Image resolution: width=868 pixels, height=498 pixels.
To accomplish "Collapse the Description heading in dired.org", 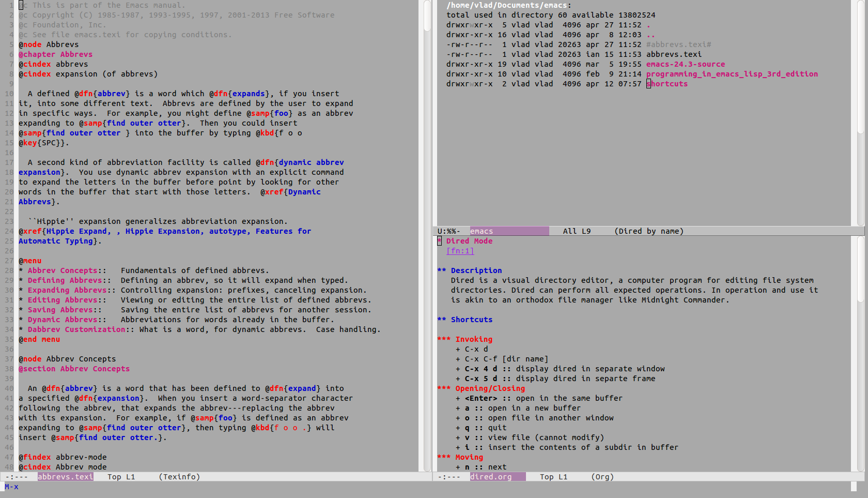I will click(x=469, y=270).
